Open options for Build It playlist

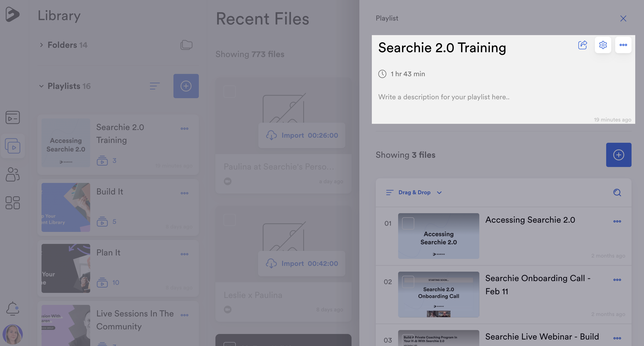point(185,193)
